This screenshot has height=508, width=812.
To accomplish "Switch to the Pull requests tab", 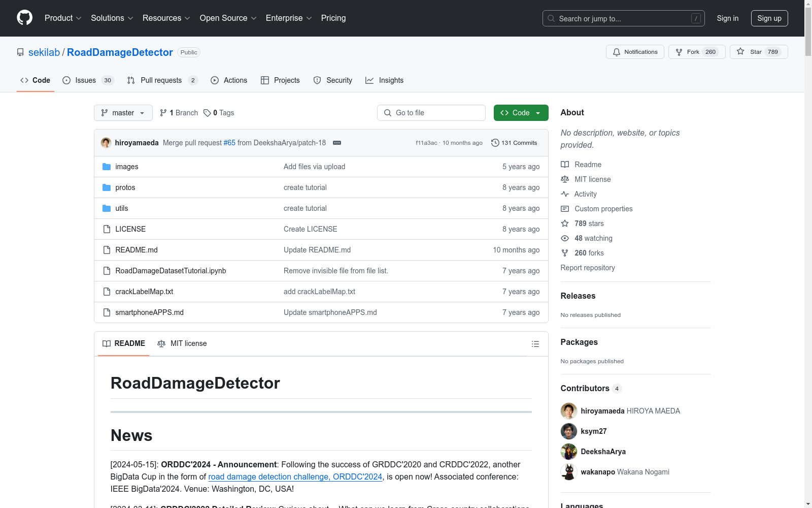I will (162, 80).
